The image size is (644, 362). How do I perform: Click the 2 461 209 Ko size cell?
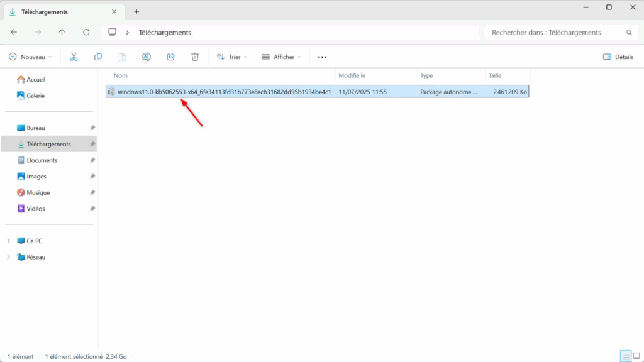(510, 92)
